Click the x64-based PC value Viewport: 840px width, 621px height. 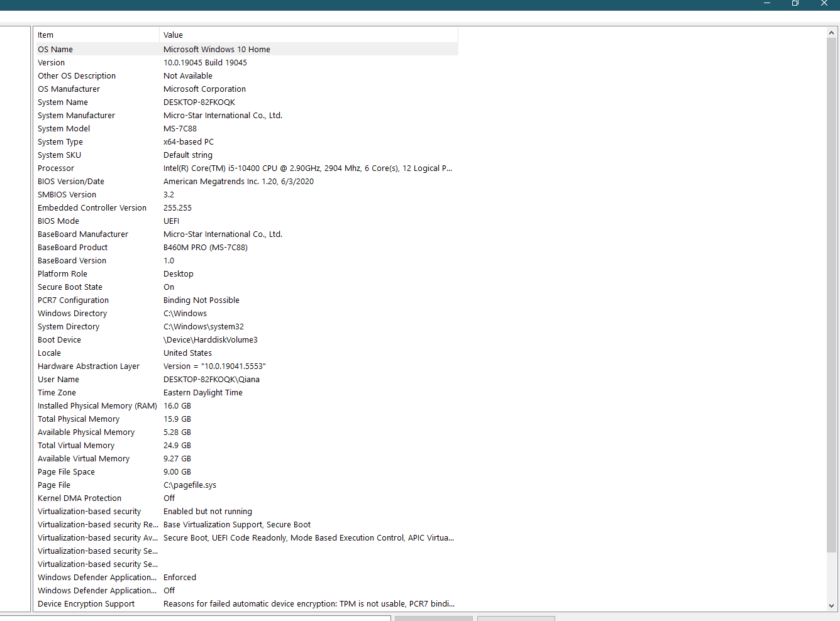point(189,141)
